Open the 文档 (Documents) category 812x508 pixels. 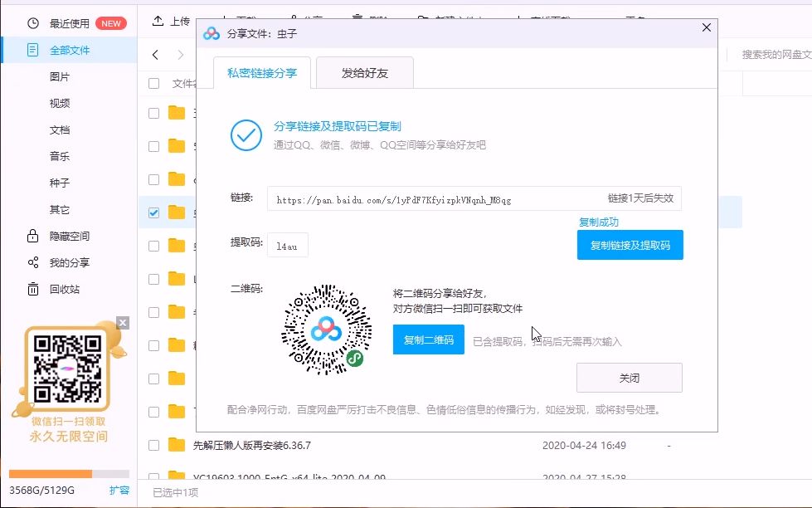pyautogui.click(x=59, y=129)
